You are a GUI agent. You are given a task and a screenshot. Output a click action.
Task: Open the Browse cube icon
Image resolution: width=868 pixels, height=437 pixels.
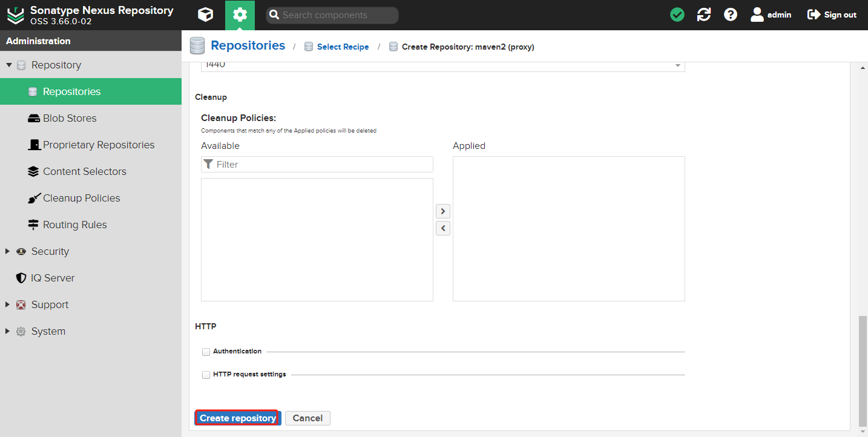(x=206, y=15)
